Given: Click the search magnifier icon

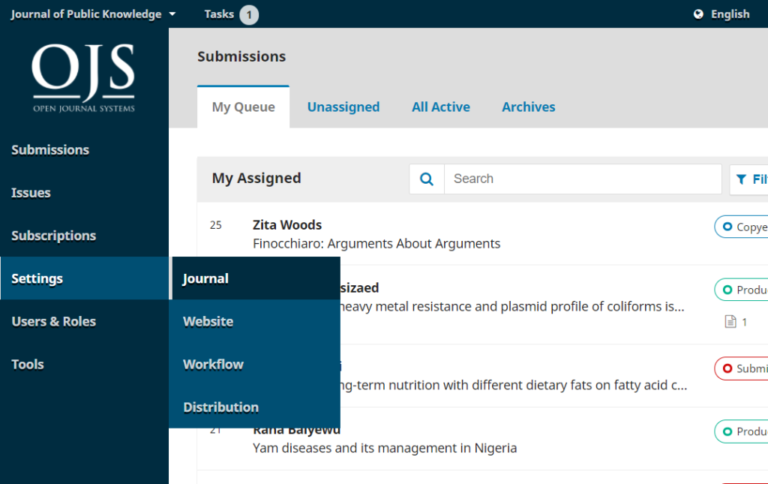Looking at the screenshot, I should click(x=427, y=179).
